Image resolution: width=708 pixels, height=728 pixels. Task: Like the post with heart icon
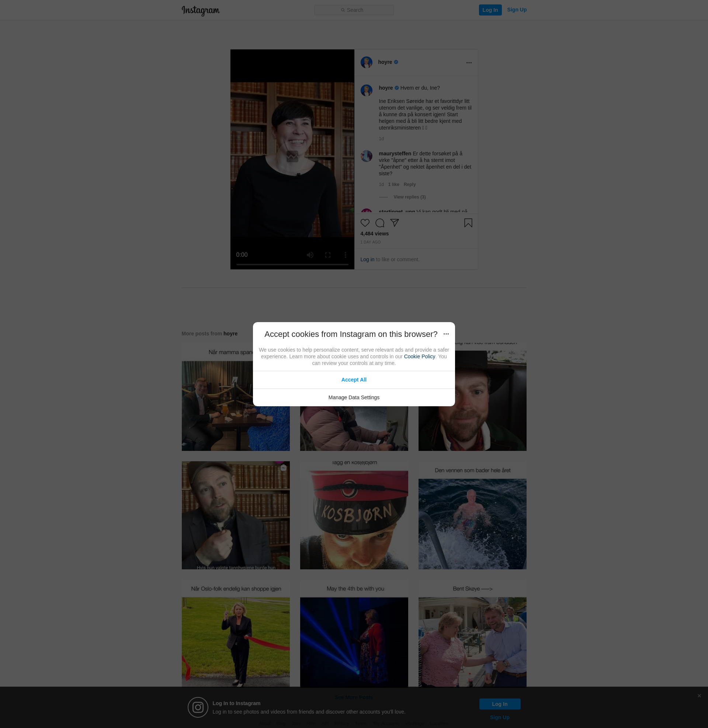click(x=365, y=223)
